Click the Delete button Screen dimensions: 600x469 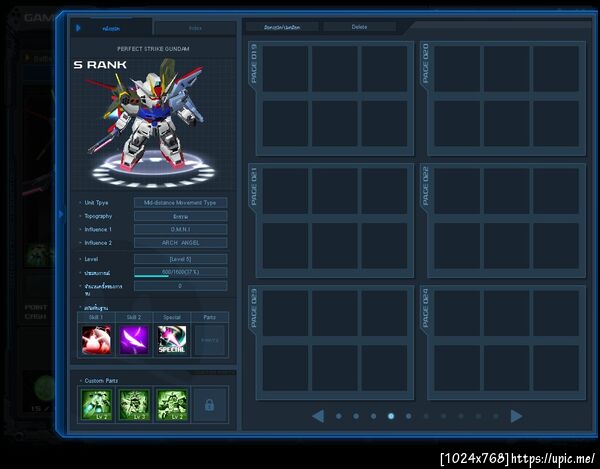[x=359, y=27]
